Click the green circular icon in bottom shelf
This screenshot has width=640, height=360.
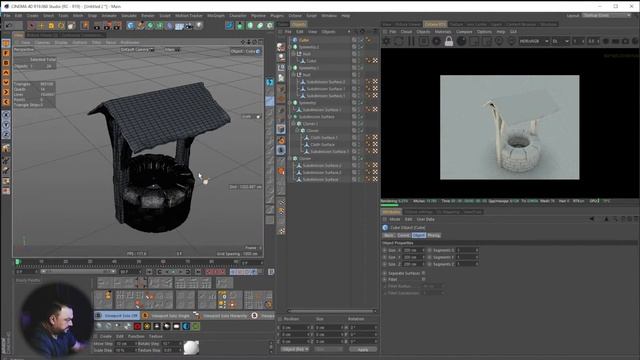(196, 326)
